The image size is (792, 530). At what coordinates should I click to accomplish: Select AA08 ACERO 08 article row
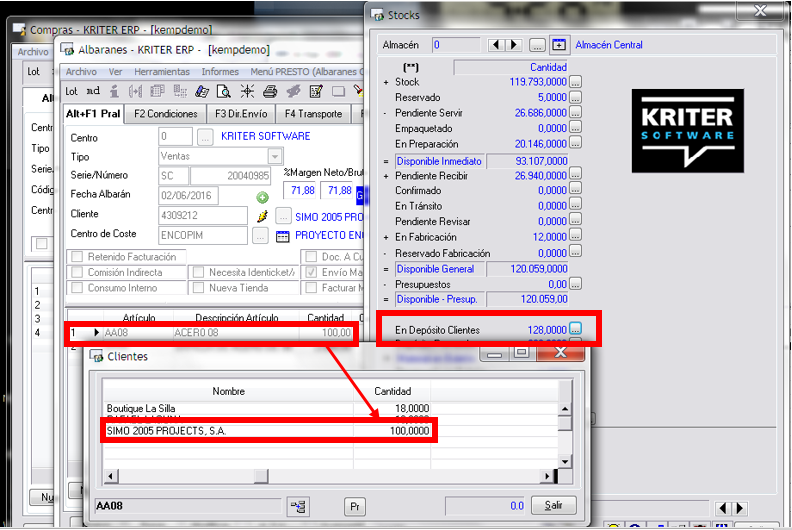point(212,332)
